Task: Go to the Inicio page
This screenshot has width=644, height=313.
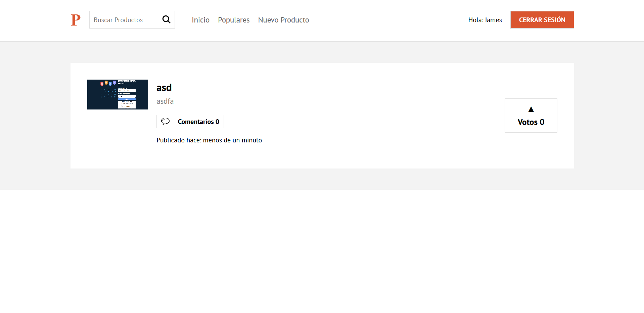Action: coord(200,20)
